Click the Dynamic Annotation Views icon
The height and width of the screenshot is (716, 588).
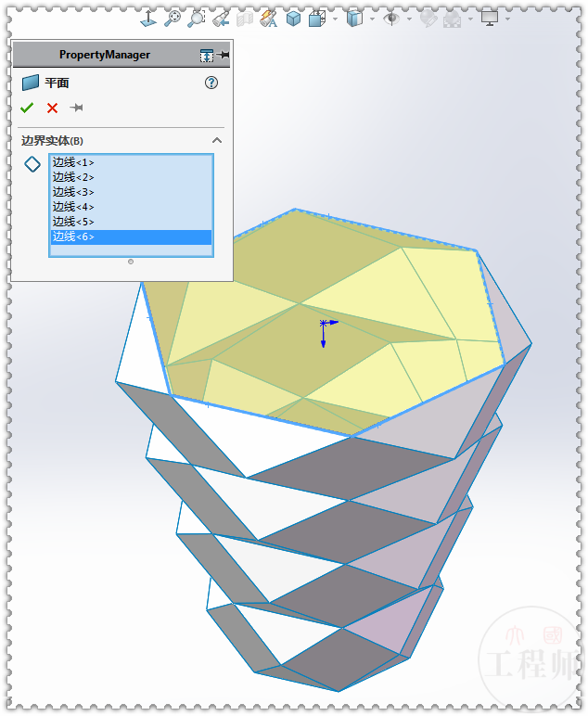[x=268, y=19]
